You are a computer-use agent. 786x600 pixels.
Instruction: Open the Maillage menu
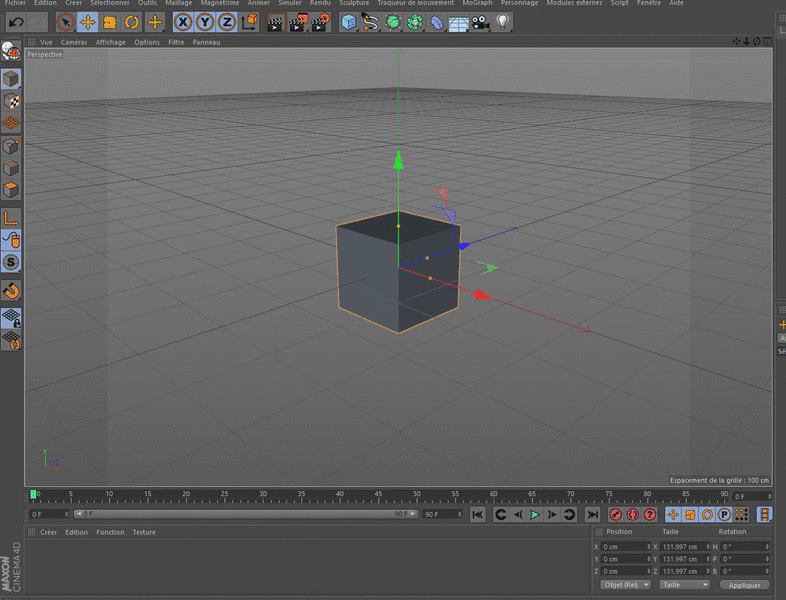[x=179, y=3]
